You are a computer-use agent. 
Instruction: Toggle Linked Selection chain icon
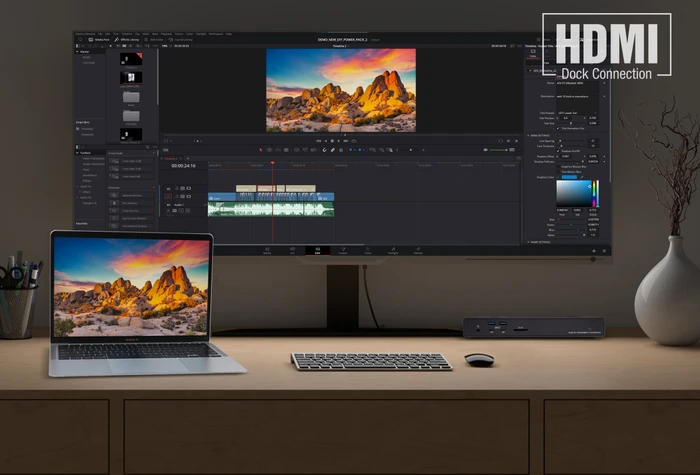click(333, 150)
